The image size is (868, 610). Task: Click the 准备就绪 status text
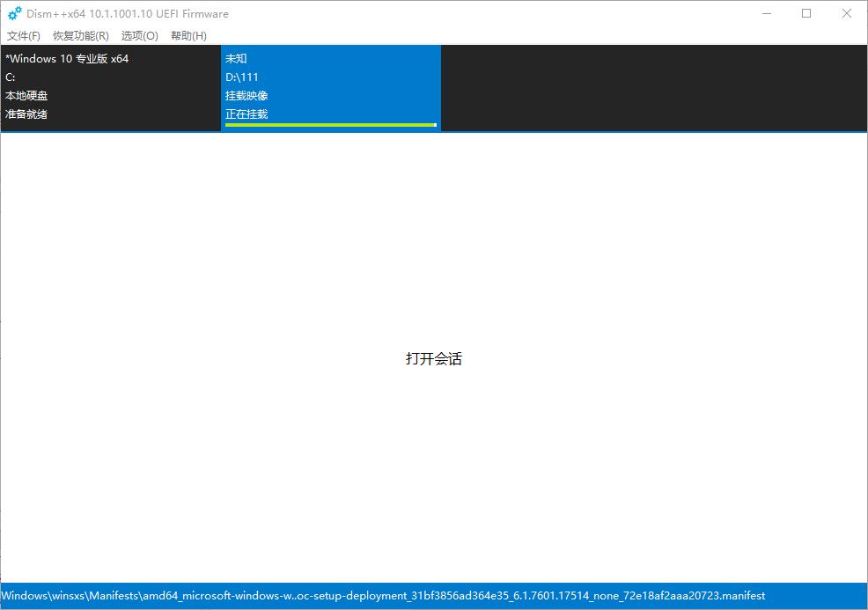click(x=26, y=114)
